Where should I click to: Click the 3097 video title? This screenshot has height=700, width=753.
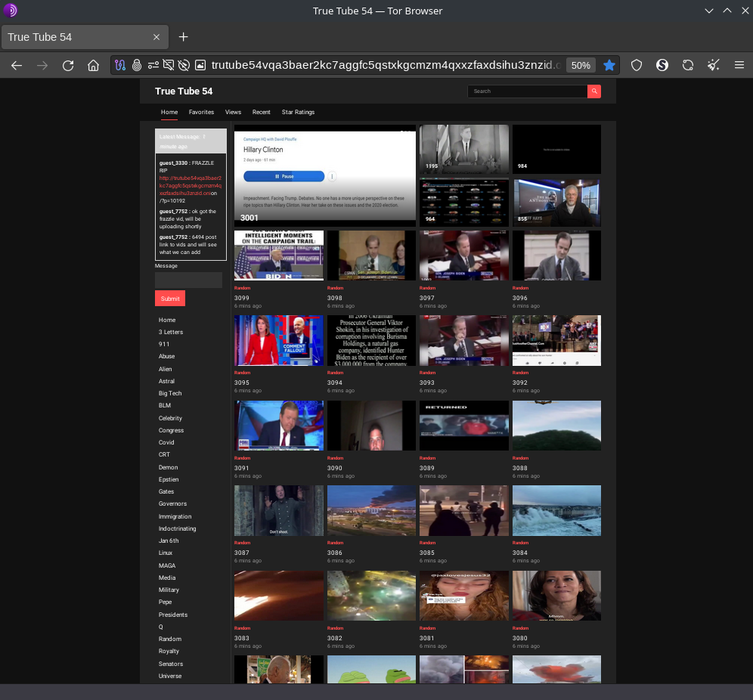(426, 298)
